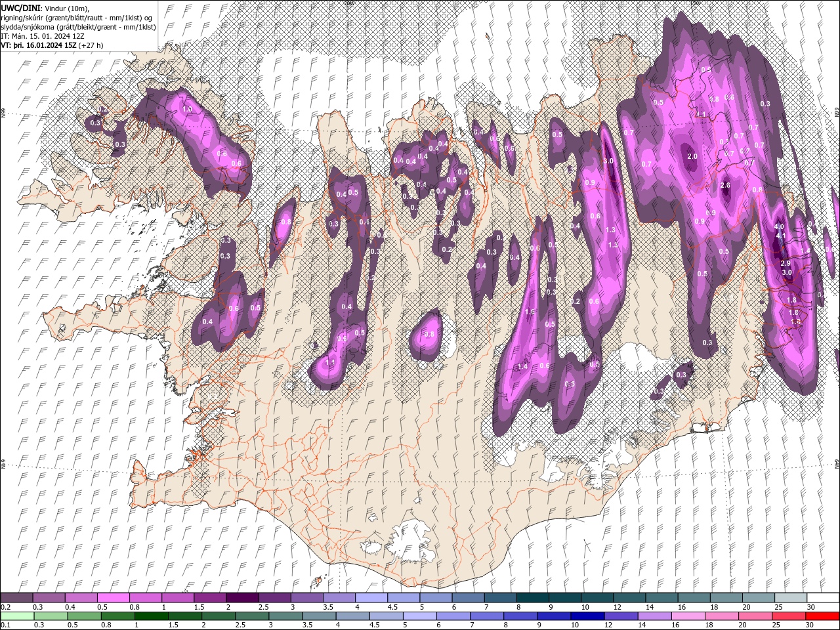This screenshot has height=630, width=840.
Task: Pick the red-pink swatch between 25 and 30 lower legend
Action: click(x=788, y=616)
